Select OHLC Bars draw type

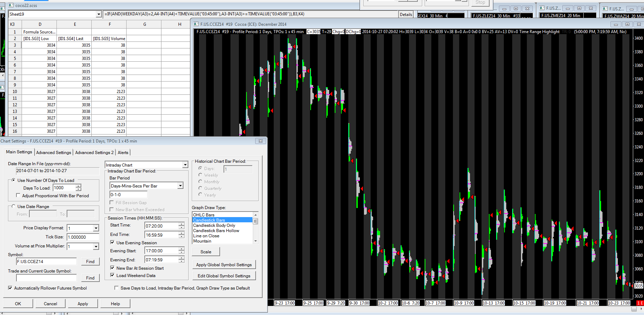pos(222,215)
